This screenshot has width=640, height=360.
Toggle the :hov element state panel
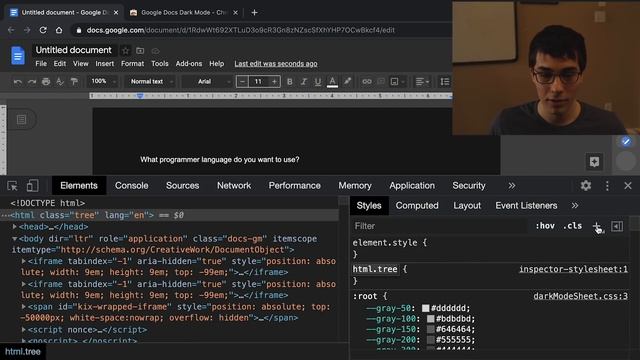(x=545, y=226)
